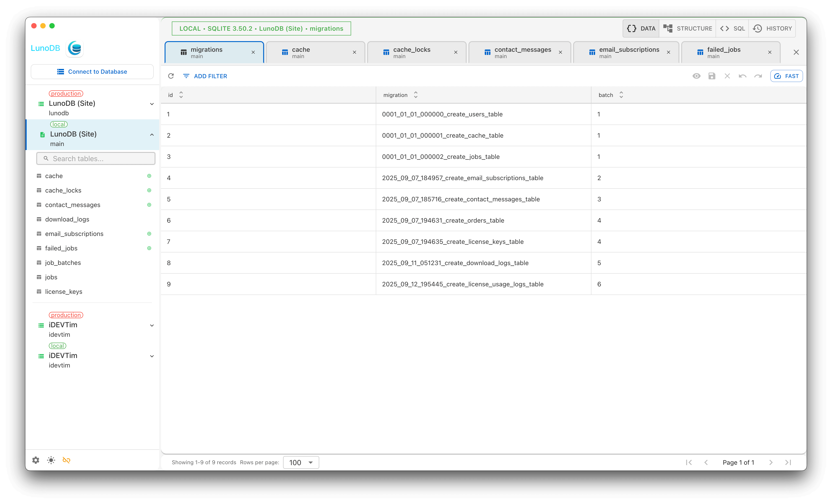Toggle light/dark theme sun icon
The image size is (832, 504).
(51, 460)
